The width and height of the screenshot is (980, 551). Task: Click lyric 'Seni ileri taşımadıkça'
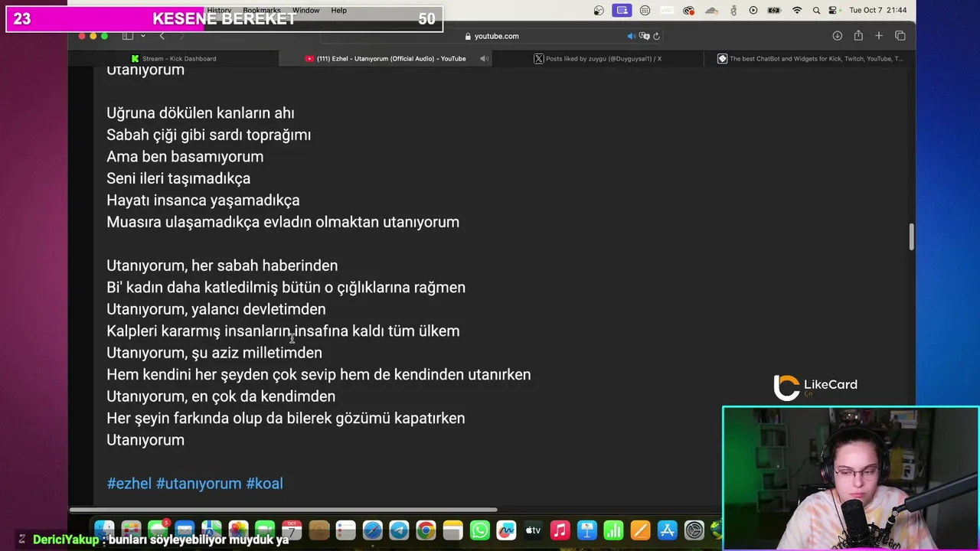tap(178, 178)
